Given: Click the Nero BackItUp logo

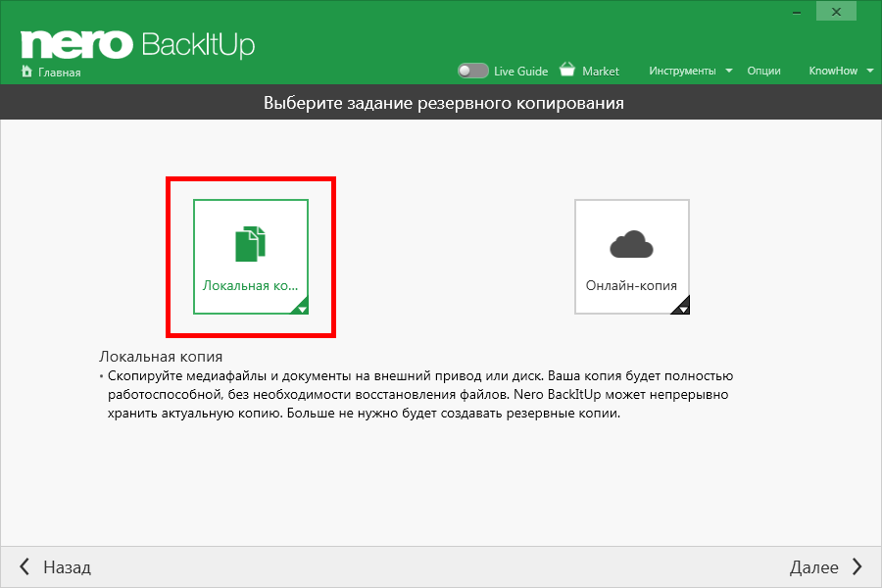Looking at the screenshot, I should point(137,43).
